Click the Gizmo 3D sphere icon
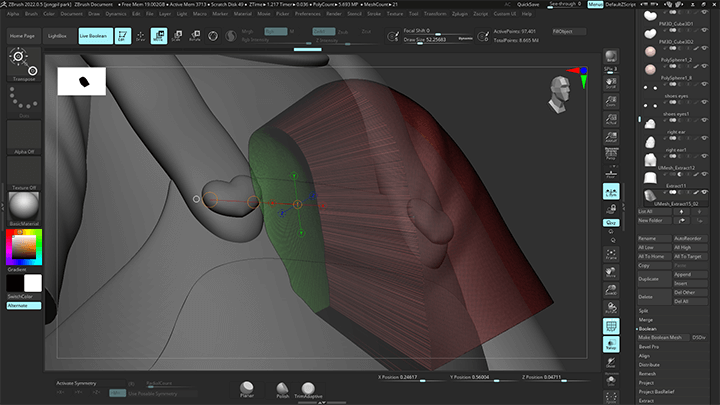 point(213,36)
